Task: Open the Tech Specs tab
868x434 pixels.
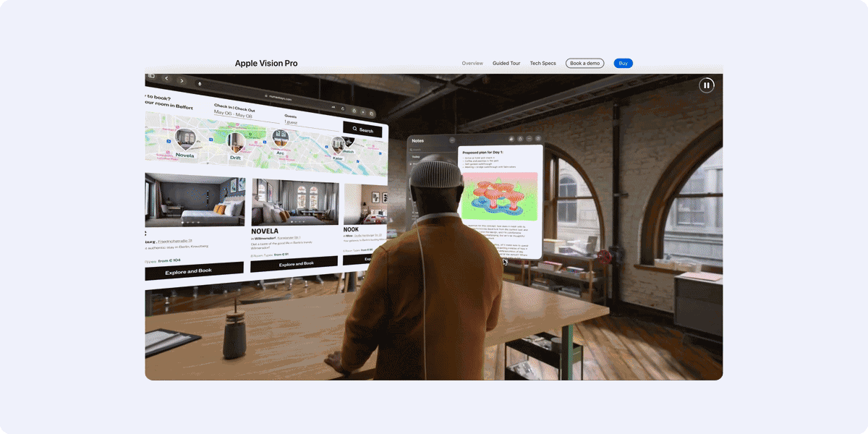Action: (x=543, y=64)
